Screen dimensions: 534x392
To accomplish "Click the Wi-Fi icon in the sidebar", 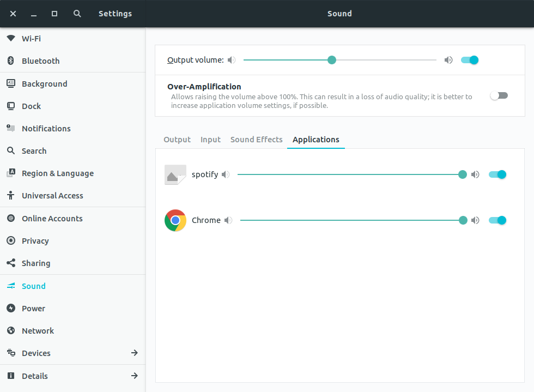I will coord(11,38).
